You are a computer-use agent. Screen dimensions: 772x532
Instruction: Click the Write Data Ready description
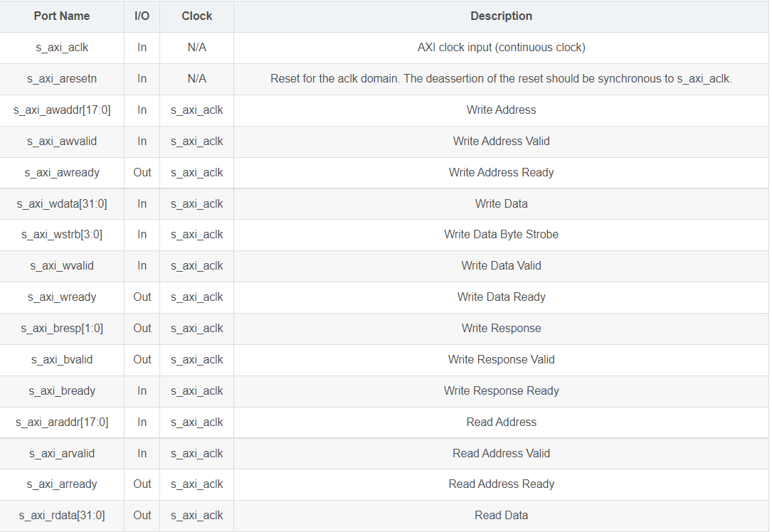point(501,297)
